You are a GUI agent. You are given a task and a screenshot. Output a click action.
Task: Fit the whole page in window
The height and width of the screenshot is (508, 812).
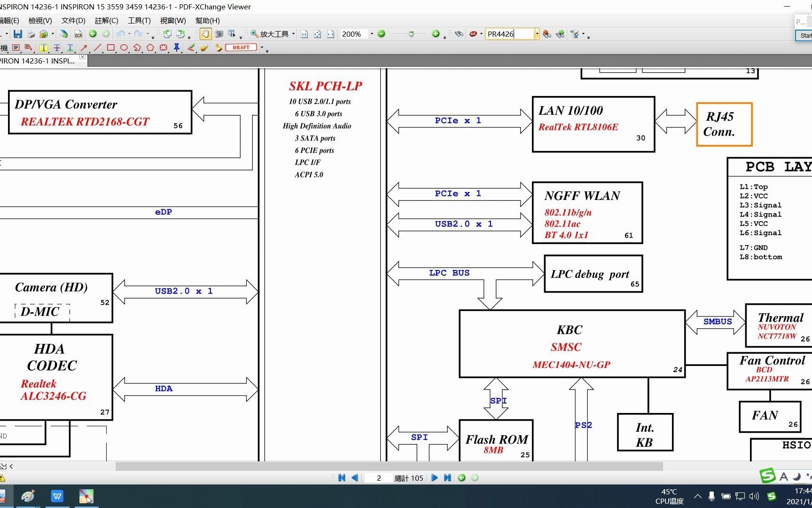(x=317, y=34)
